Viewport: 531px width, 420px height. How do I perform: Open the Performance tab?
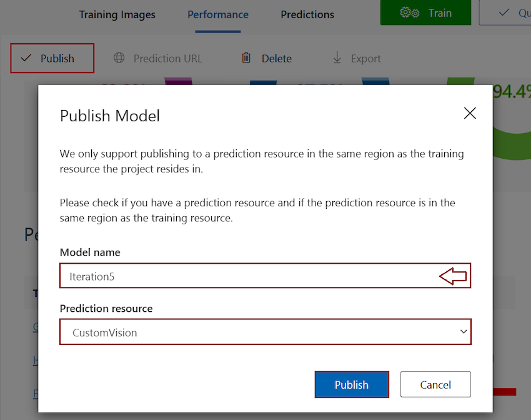[x=218, y=14]
